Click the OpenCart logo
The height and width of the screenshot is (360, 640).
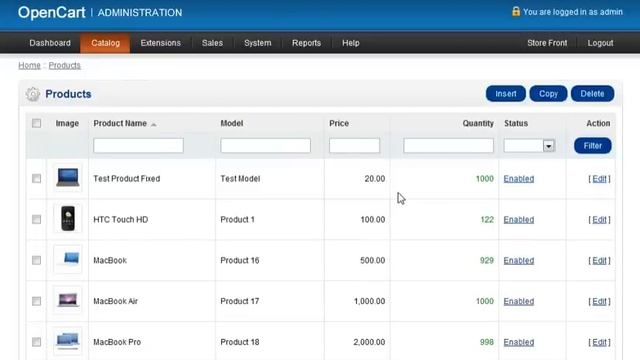pyautogui.click(x=51, y=13)
